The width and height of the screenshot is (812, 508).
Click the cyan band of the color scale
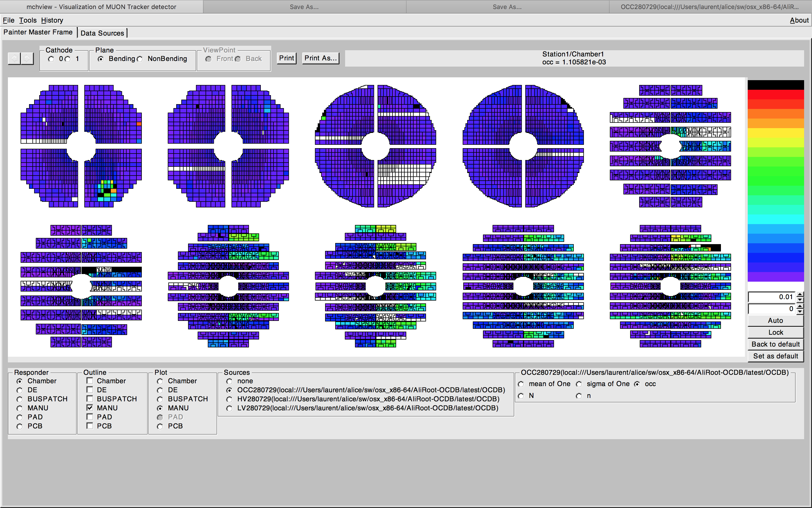click(x=775, y=219)
